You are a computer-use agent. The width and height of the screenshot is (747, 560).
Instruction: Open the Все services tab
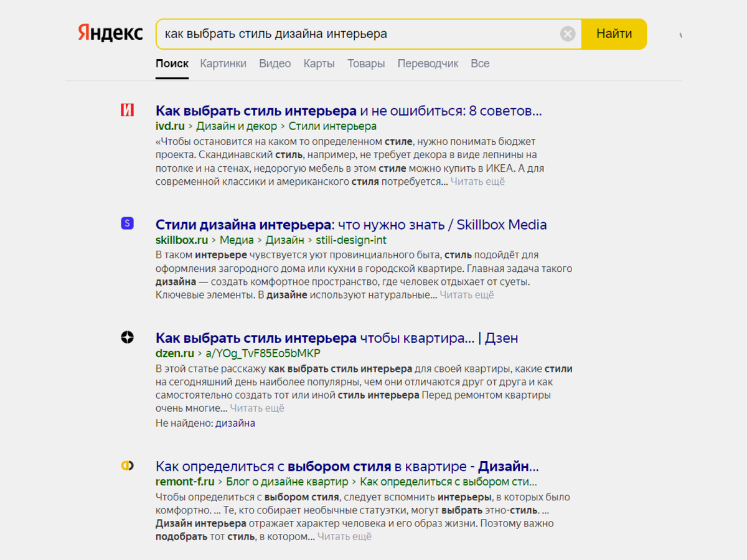480,63
